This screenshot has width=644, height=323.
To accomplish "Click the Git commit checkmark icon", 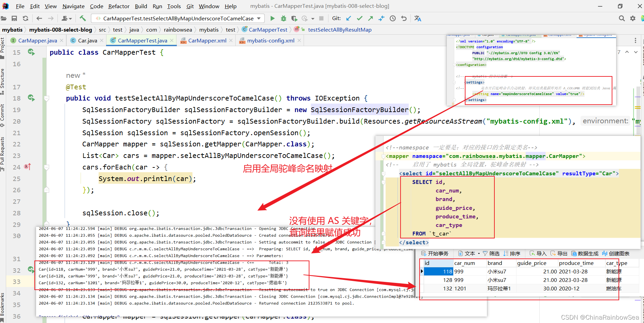I will click(x=359, y=18).
